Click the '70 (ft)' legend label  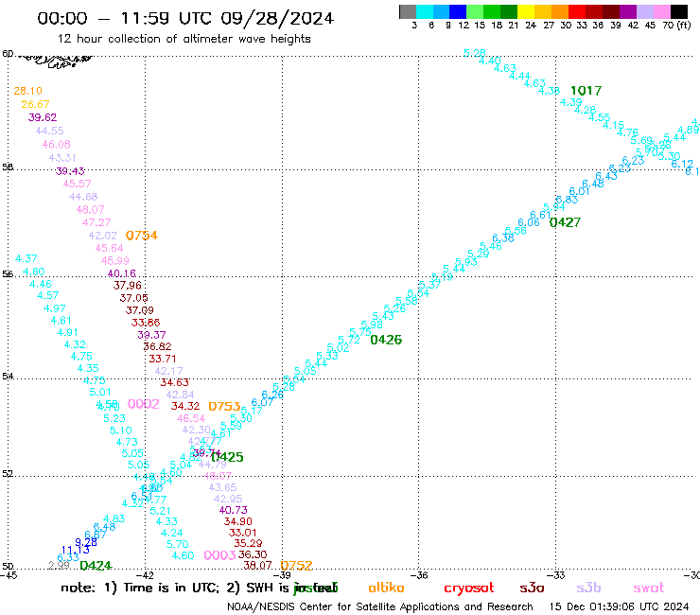[x=676, y=26]
